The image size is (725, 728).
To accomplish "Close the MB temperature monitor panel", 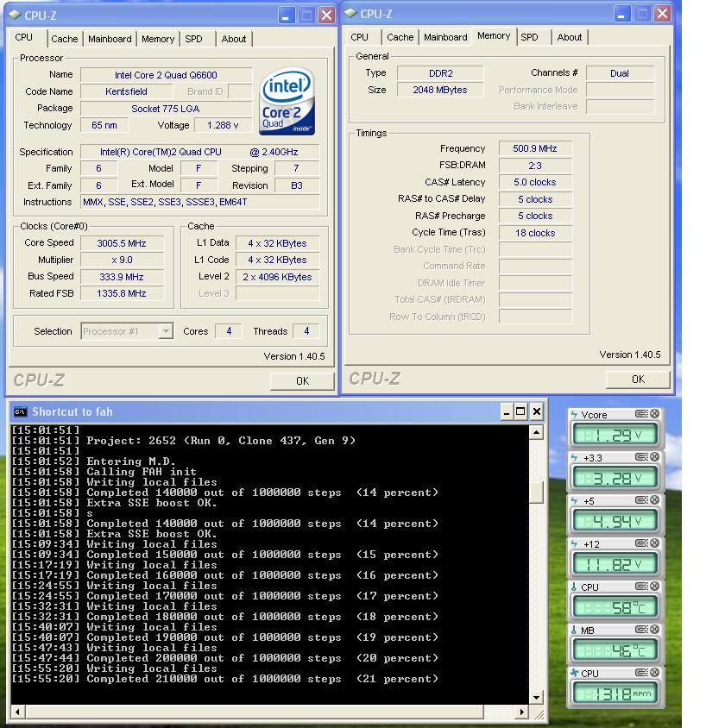I will [654, 630].
